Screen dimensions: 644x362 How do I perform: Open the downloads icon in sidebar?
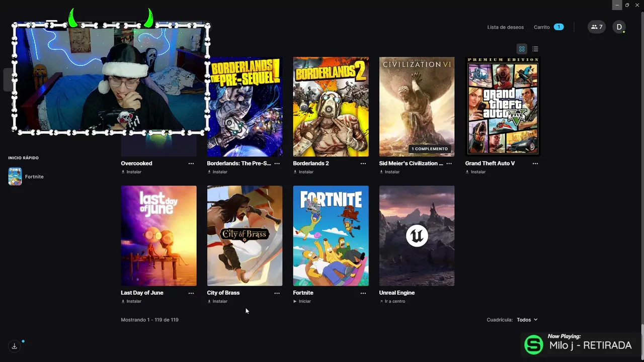point(15,346)
